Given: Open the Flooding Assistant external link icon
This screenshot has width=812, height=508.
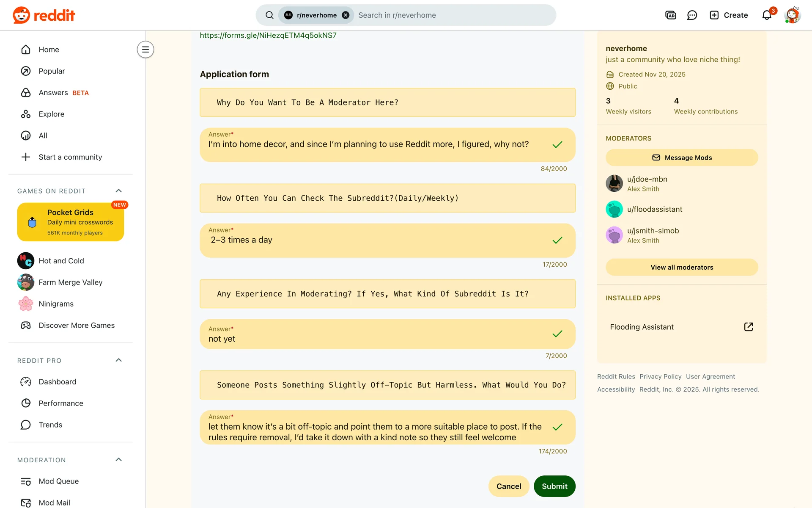Looking at the screenshot, I should pos(748,327).
